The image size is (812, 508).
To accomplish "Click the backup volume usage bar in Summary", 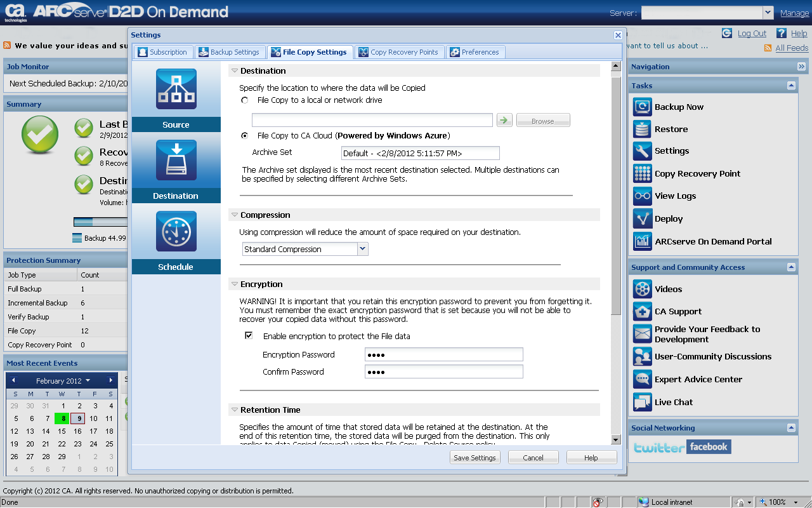I will pyautogui.click(x=100, y=222).
